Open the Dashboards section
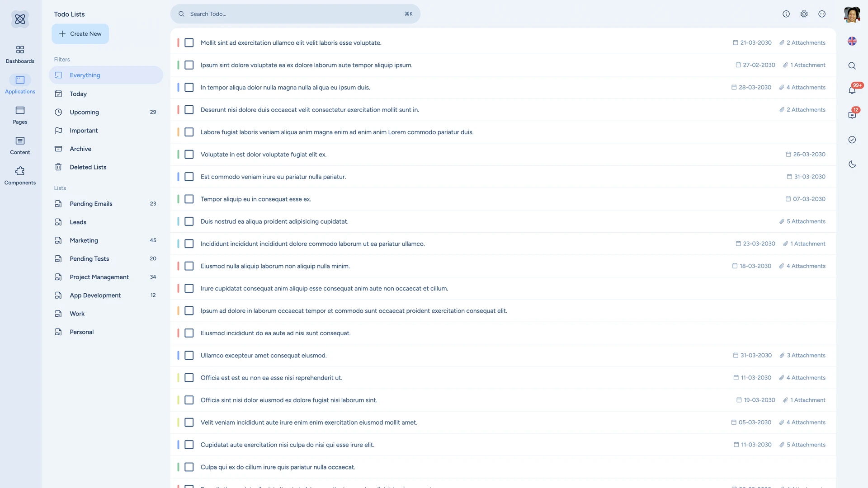The width and height of the screenshot is (868, 488). click(x=20, y=54)
